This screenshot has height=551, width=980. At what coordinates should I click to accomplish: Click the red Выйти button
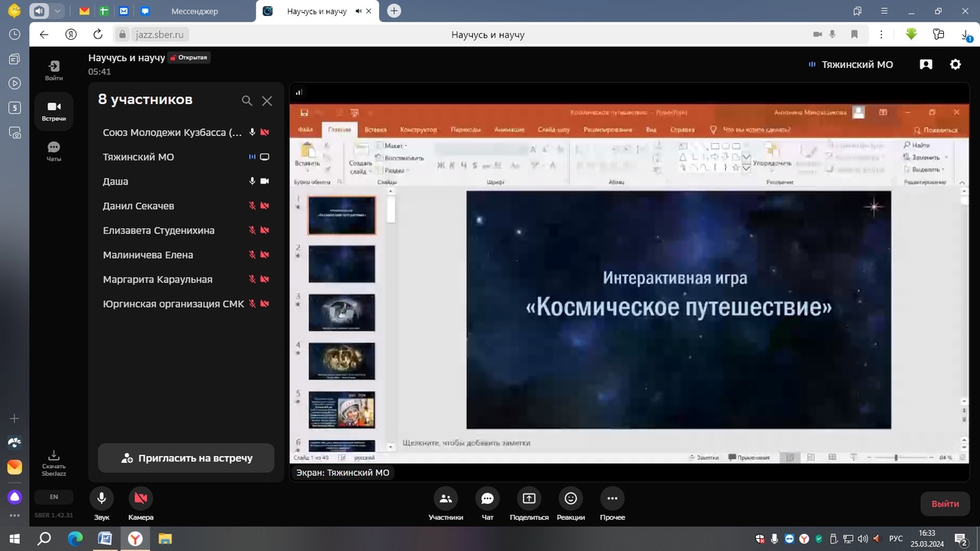coord(946,504)
